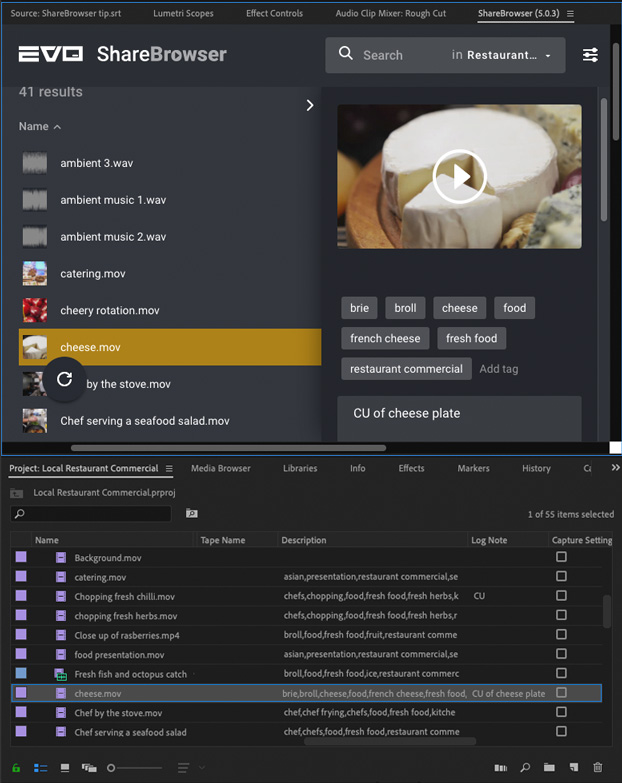The width and height of the screenshot is (622, 783).
Task: Open the Audio Clip Mixer: Rough Cut tab
Action: click(391, 13)
